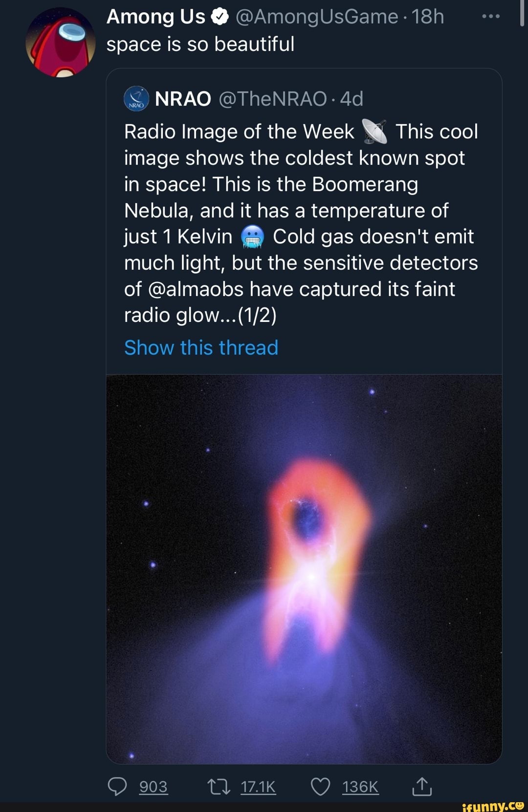Click the NRAO logo avatar

(136, 99)
